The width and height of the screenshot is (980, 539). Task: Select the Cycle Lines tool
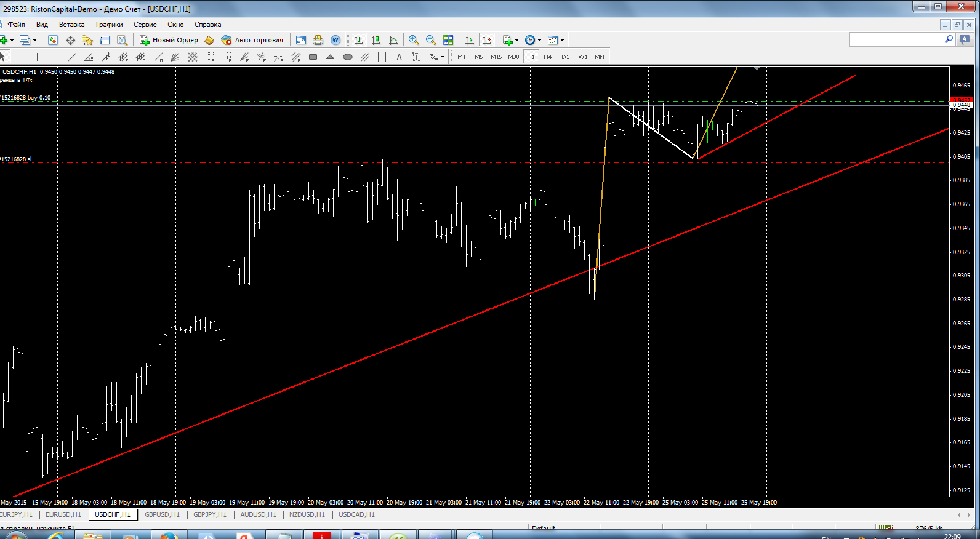click(382, 57)
